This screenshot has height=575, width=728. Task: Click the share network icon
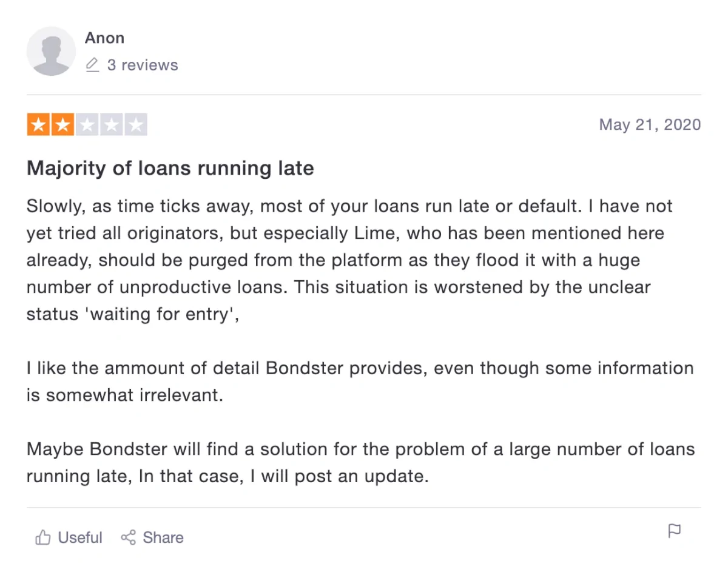[x=128, y=537]
